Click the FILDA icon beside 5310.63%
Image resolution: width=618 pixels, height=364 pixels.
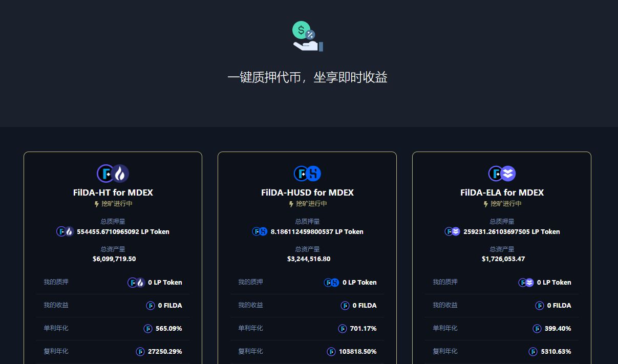click(x=533, y=351)
